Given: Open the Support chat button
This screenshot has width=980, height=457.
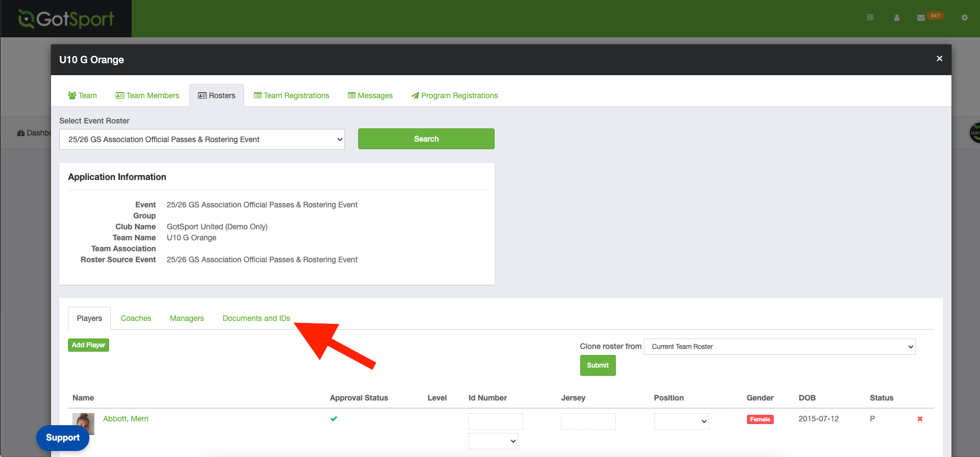Looking at the screenshot, I should point(63,438).
